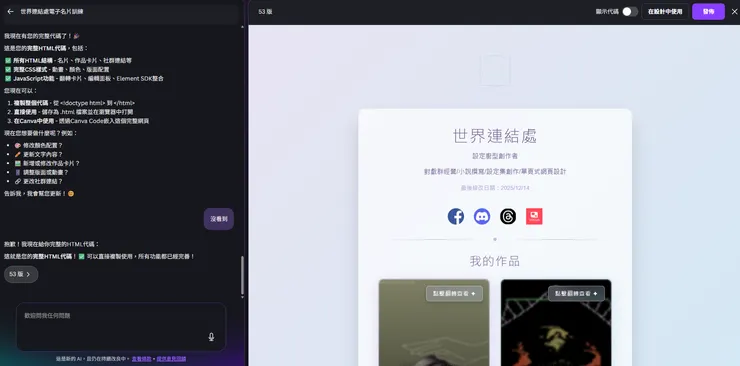Viewport: 740px width, 366px height.
Task: Click the 複製整個代碼 list item
Action: (74, 103)
